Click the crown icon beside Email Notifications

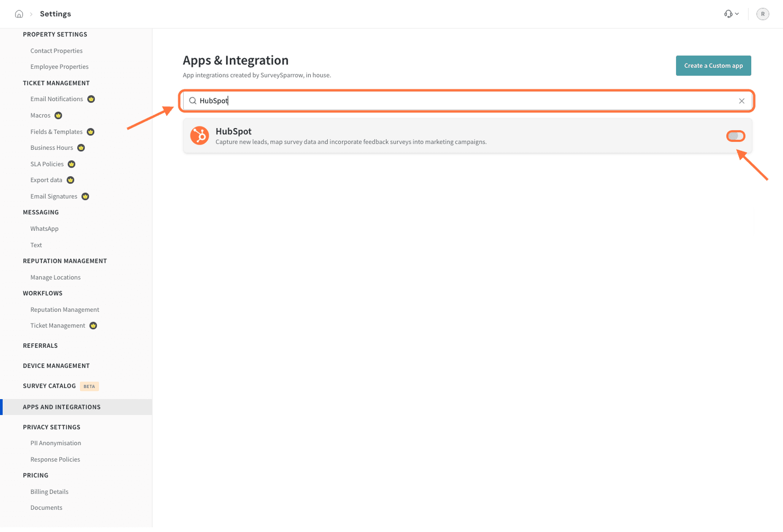point(91,99)
